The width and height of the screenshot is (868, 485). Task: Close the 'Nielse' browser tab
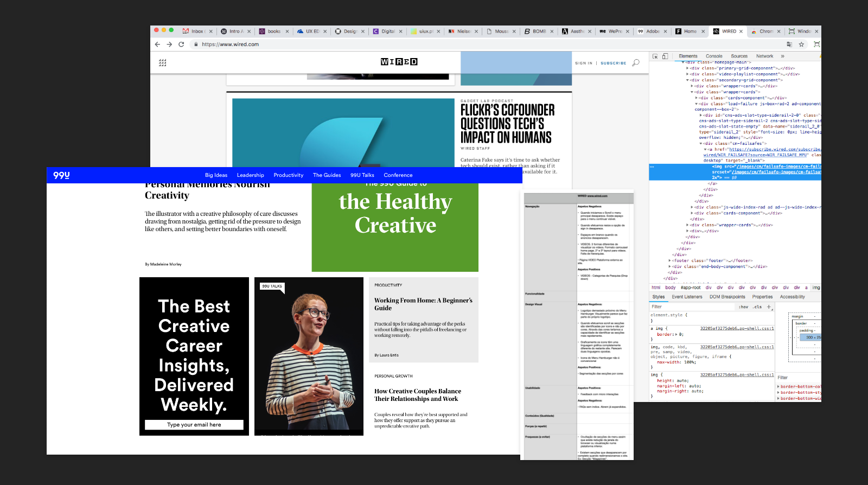coord(476,31)
